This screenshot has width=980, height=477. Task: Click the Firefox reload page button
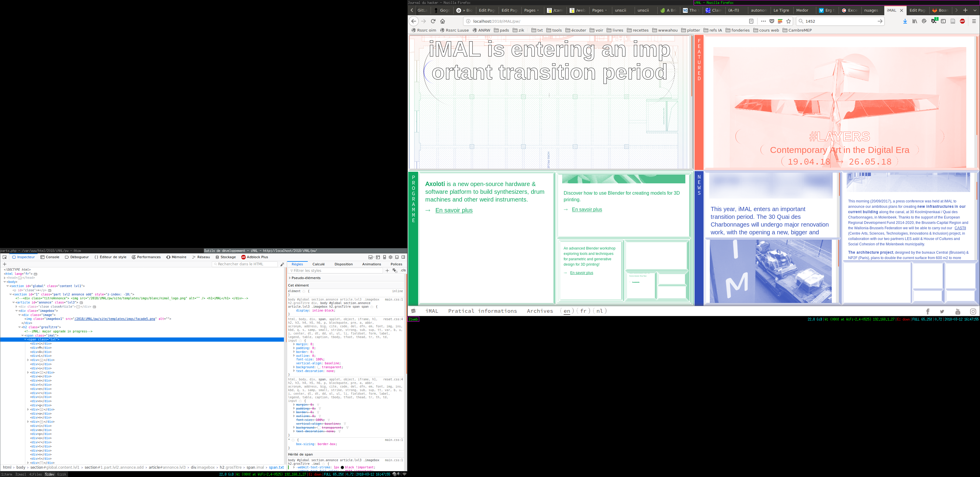click(433, 21)
